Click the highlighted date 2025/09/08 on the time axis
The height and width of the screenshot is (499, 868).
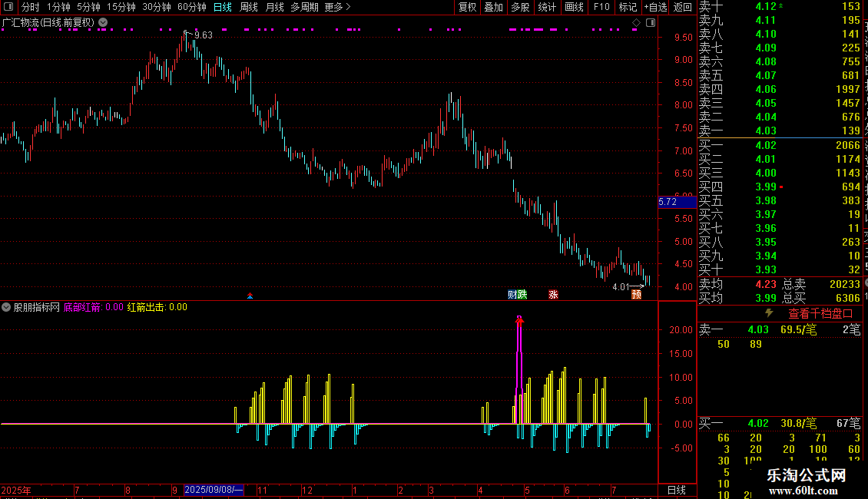214,490
